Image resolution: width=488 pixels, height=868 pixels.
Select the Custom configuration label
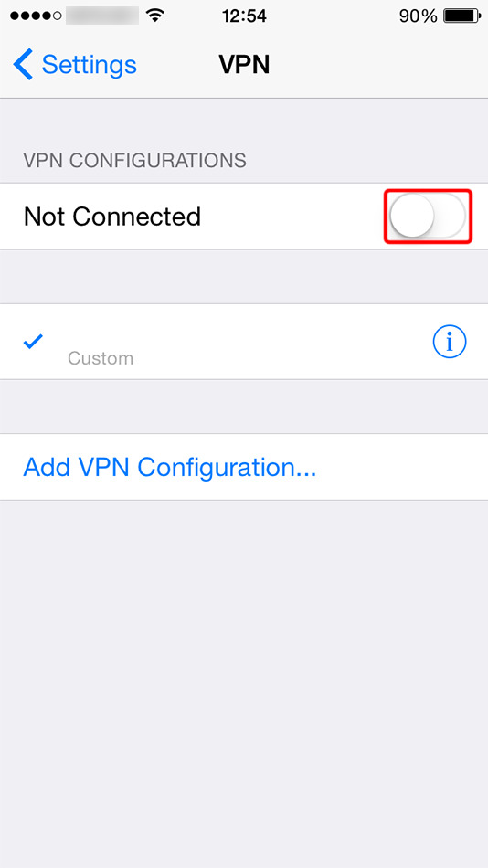(101, 358)
